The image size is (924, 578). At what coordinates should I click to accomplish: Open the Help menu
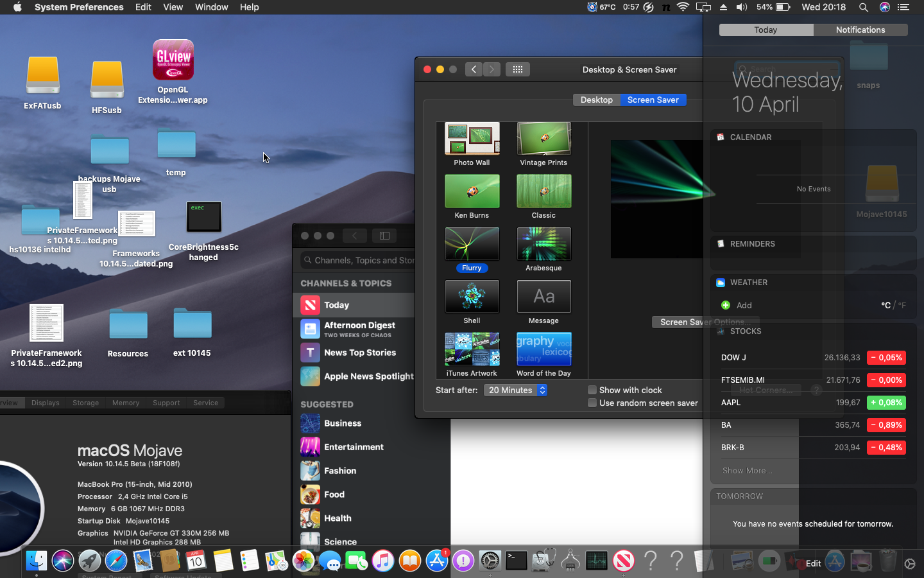pos(250,7)
